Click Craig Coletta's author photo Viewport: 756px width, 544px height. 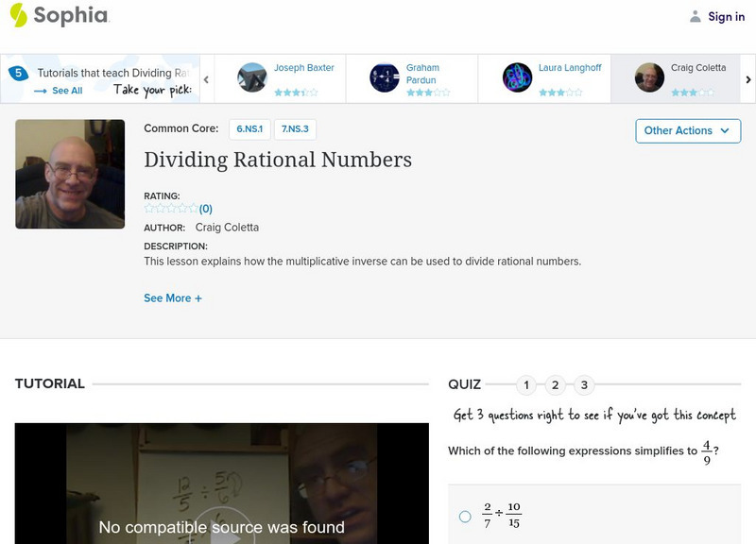coord(70,174)
